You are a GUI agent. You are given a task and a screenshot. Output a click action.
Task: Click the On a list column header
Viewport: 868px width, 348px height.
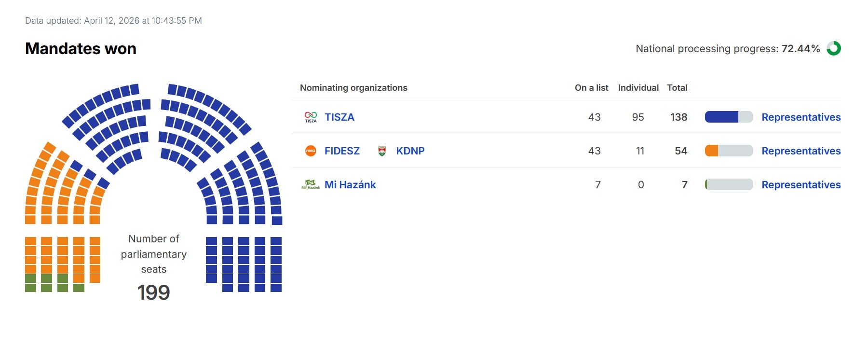(591, 88)
